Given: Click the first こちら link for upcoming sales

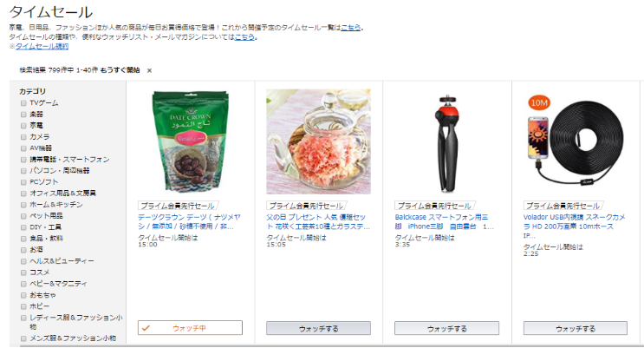Looking at the screenshot, I should pos(351,28).
